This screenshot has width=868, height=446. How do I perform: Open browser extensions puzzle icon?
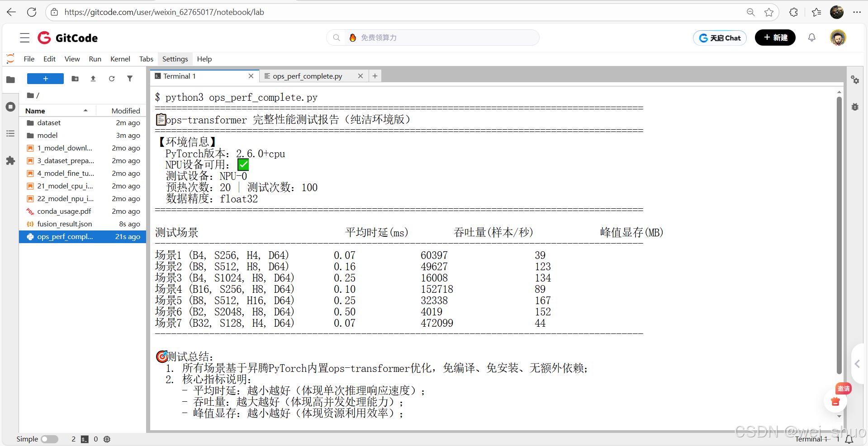pyautogui.click(x=793, y=12)
